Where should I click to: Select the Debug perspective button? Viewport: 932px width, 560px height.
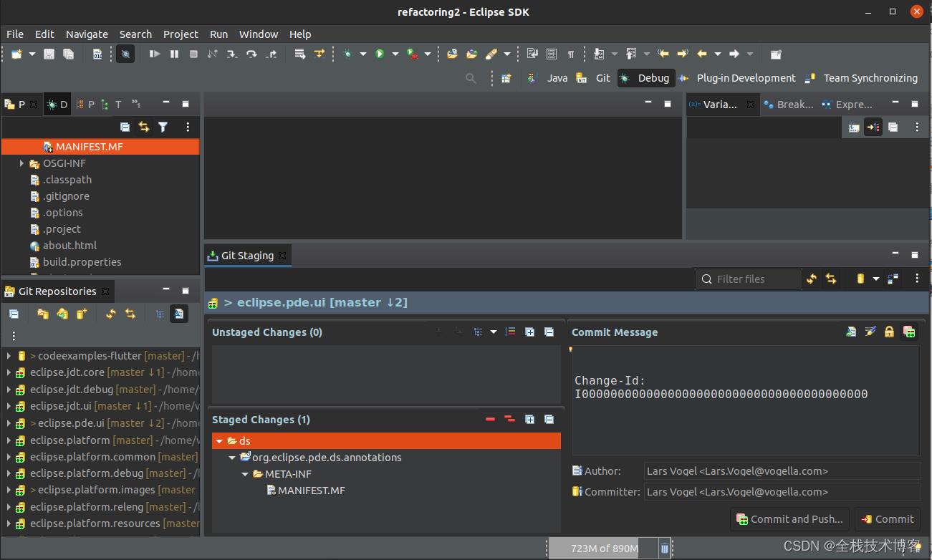pyautogui.click(x=645, y=78)
